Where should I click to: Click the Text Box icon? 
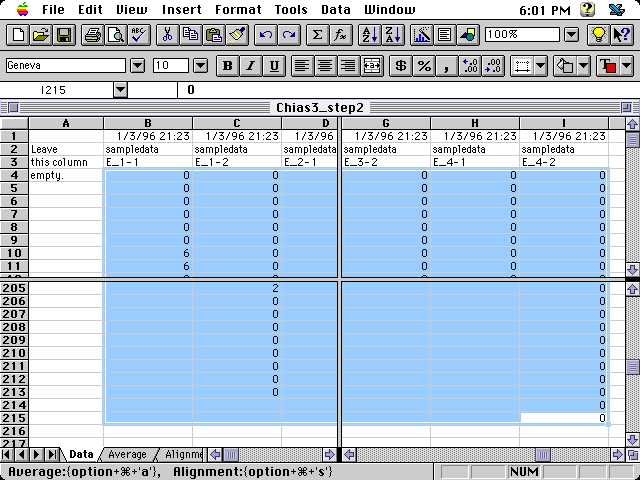[x=445, y=35]
